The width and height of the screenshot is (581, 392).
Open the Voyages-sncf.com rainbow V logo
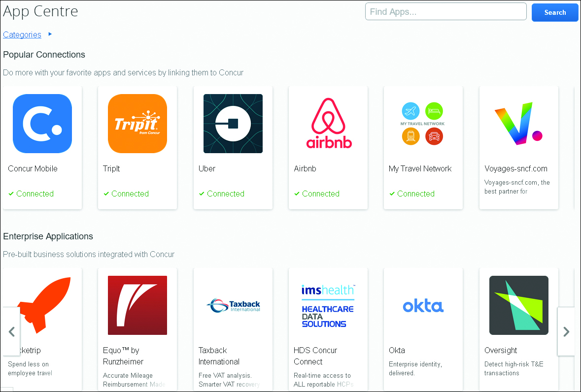pyautogui.click(x=518, y=124)
